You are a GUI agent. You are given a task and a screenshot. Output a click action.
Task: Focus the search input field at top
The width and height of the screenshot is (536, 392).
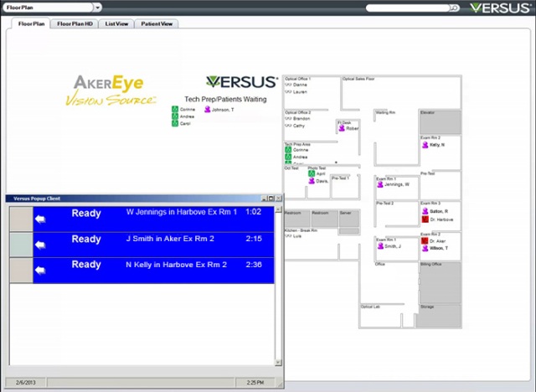(408, 8)
